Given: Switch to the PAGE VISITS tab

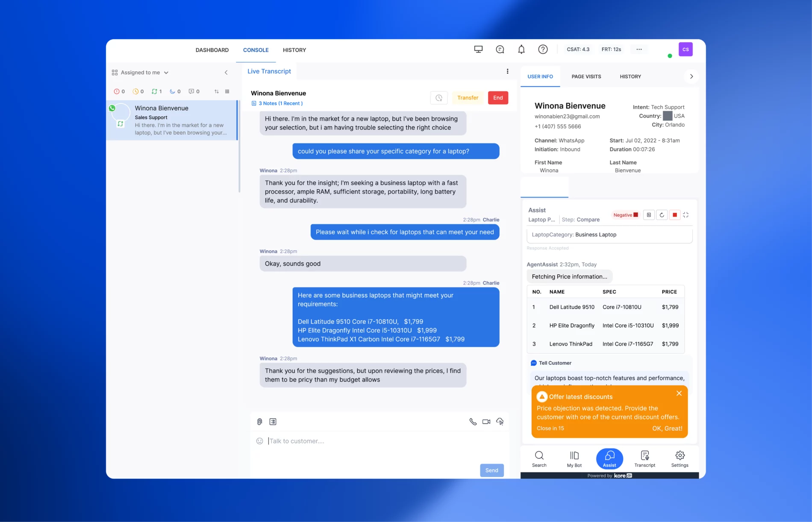Looking at the screenshot, I should [x=586, y=76].
